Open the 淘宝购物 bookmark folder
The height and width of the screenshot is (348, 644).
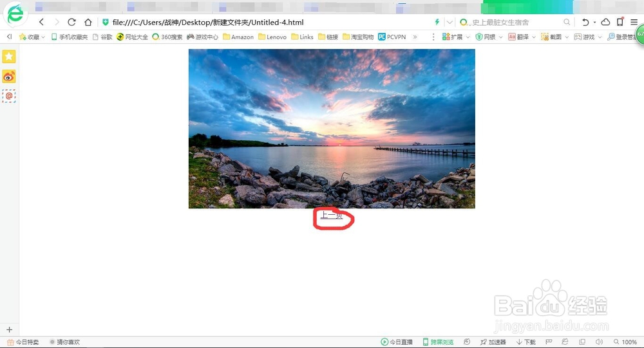click(358, 37)
